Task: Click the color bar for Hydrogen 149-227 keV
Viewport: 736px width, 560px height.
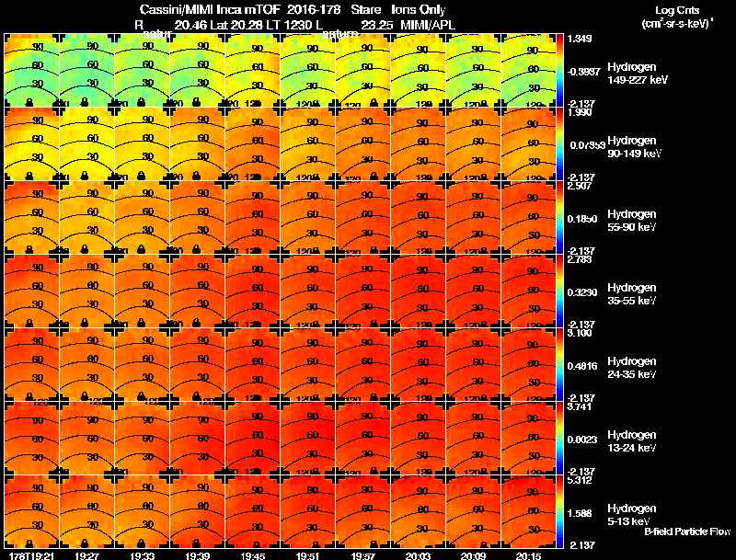Action: pyautogui.click(x=559, y=71)
